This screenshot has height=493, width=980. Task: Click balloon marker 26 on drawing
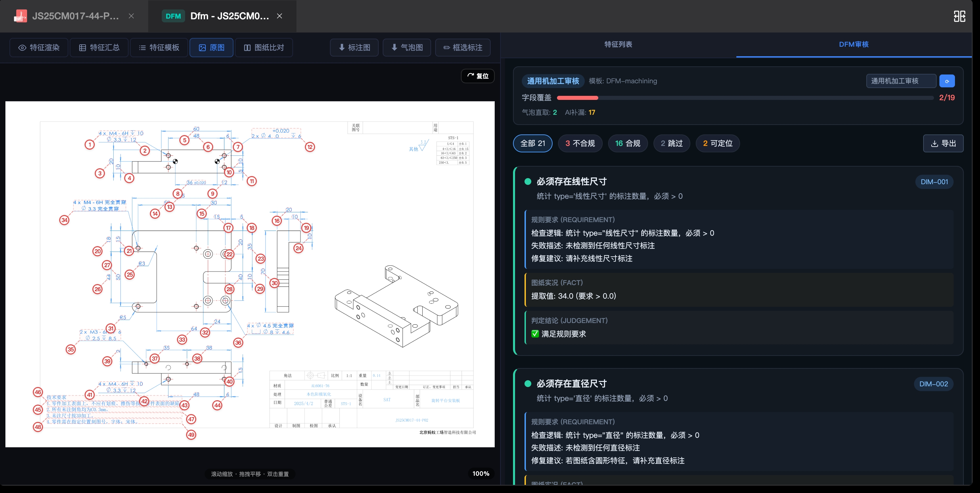click(x=98, y=289)
